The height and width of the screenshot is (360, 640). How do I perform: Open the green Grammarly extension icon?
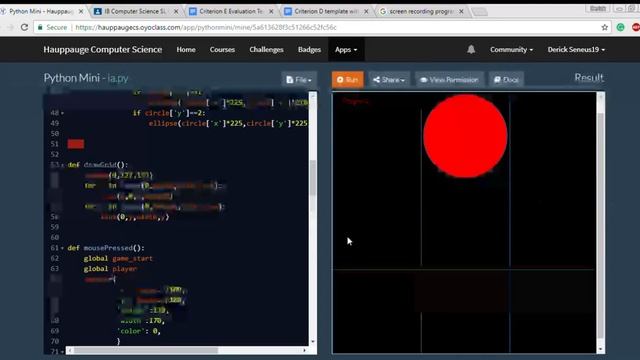pos(620,27)
